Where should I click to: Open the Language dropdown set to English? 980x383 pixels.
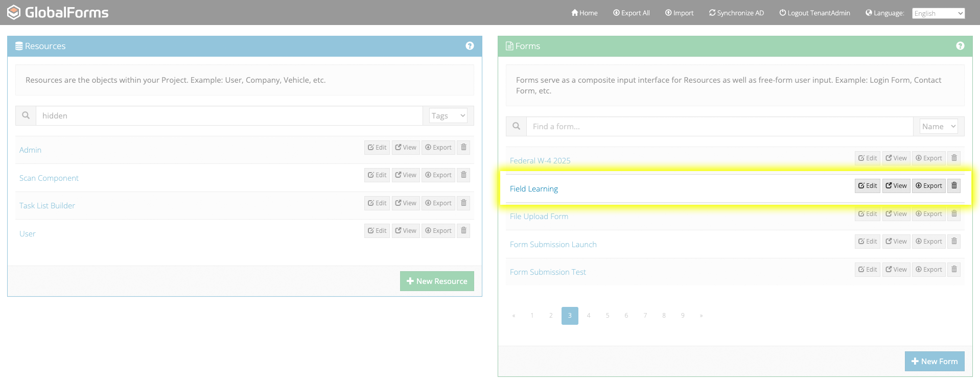(938, 13)
